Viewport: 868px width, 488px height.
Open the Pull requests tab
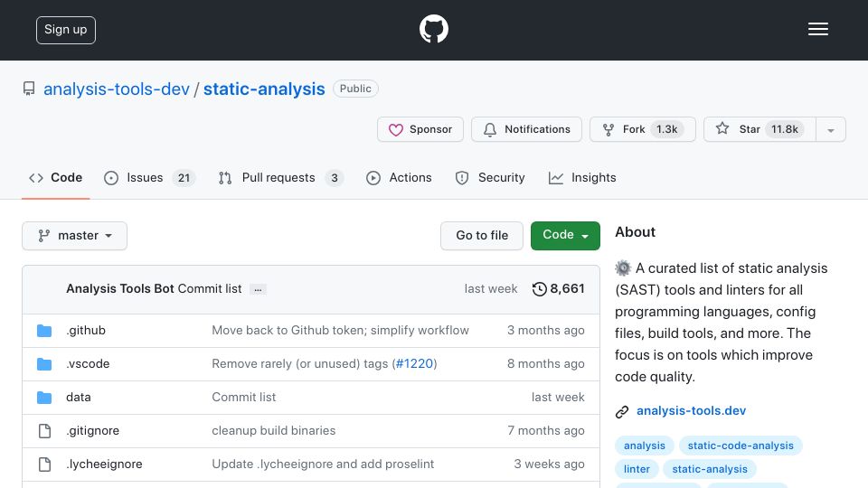click(x=280, y=178)
